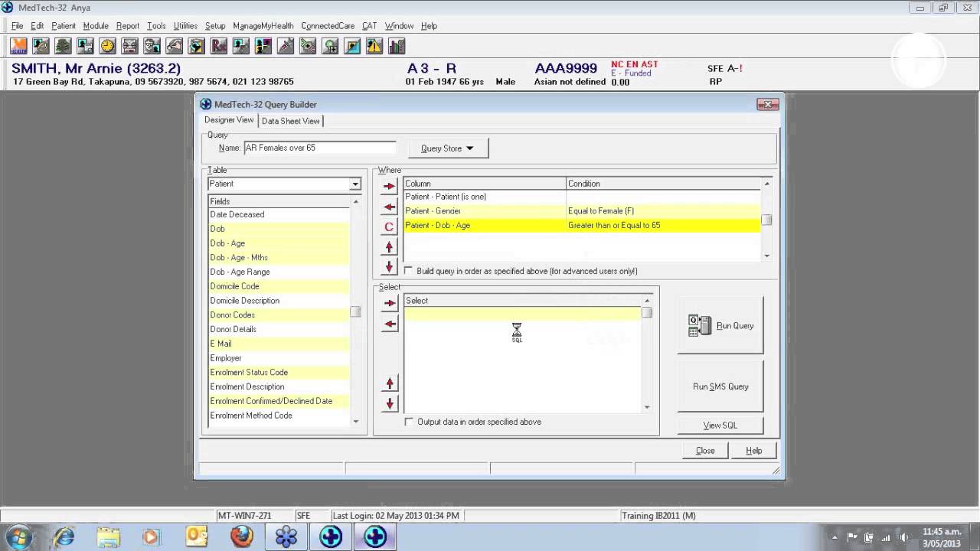Click the red C clear button in Where panel
The width and height of the screenshot is (980, 551).
click(390, 227)
